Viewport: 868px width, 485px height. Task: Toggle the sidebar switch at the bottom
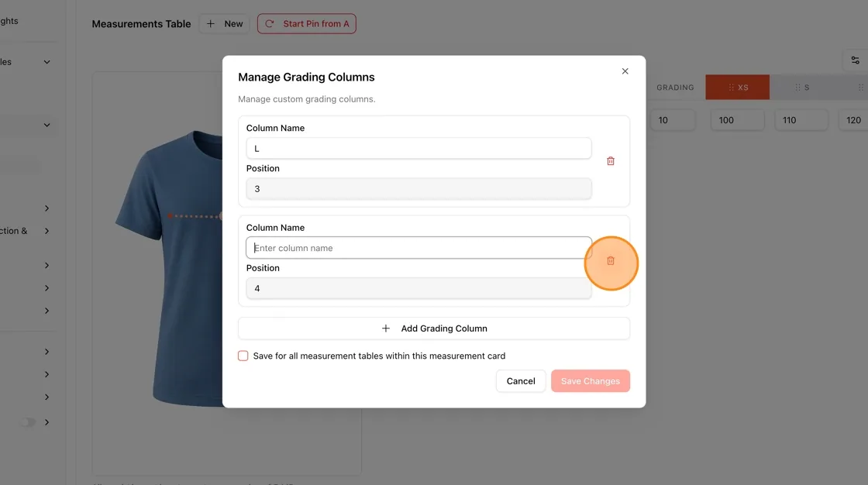pyautogui.click(x=28, y=422)
